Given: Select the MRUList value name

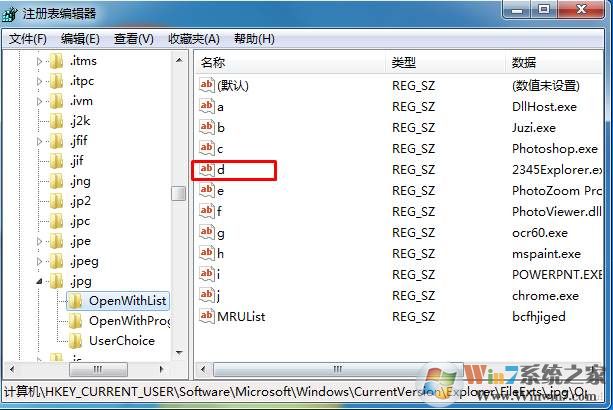Looking at the screenshot, I should pos(241,317).
